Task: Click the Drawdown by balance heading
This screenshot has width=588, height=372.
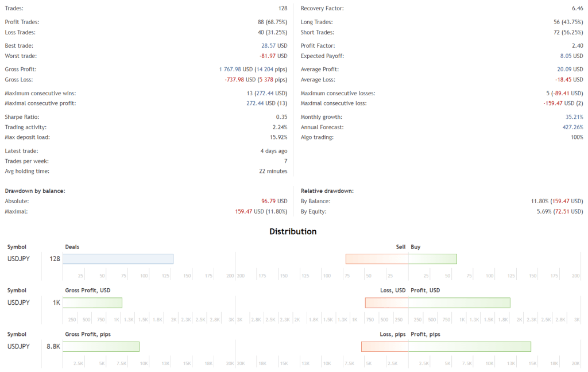Action: (34, 191)
